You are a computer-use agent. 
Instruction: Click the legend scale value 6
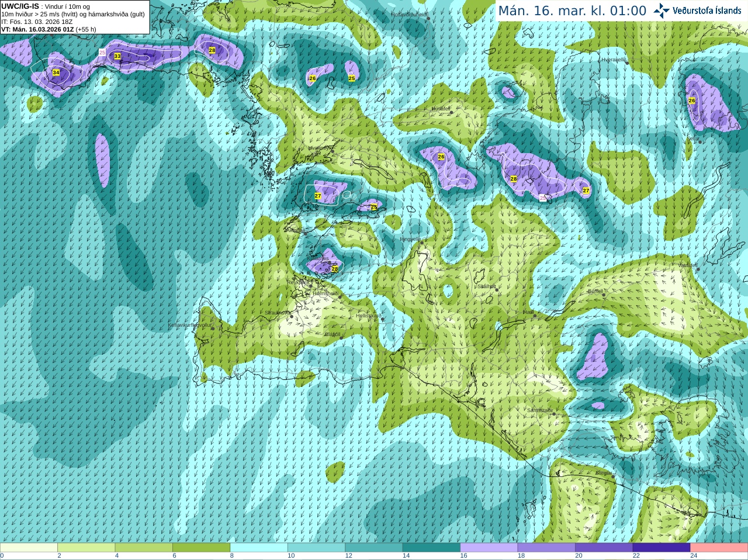pyautogui.click(x=175, y=556)
